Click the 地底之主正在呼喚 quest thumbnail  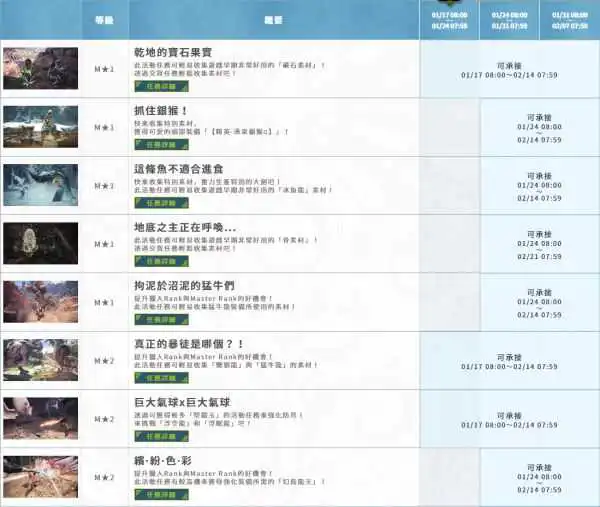40,243
